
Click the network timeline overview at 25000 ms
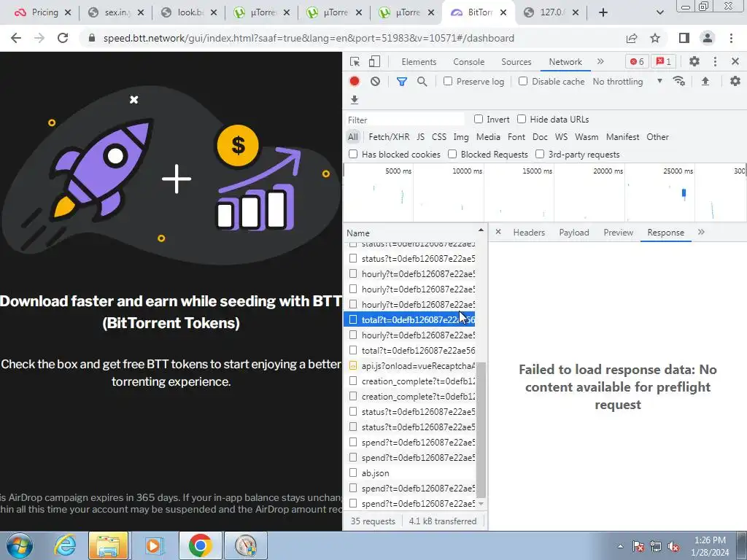pyautogui.click(x=678, y=171)
